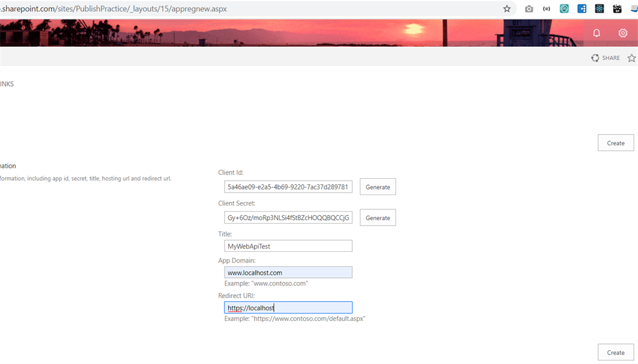Open SharePoint settings gear
The width and height of the screenshot is (638, 364).
(622, 33)
